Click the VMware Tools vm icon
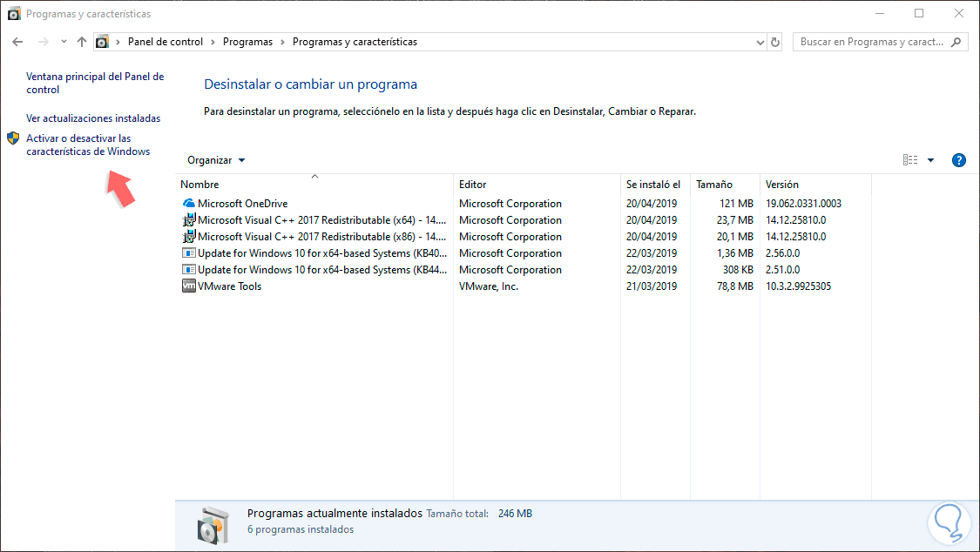980x552 pixels. (x=189, y=286)
